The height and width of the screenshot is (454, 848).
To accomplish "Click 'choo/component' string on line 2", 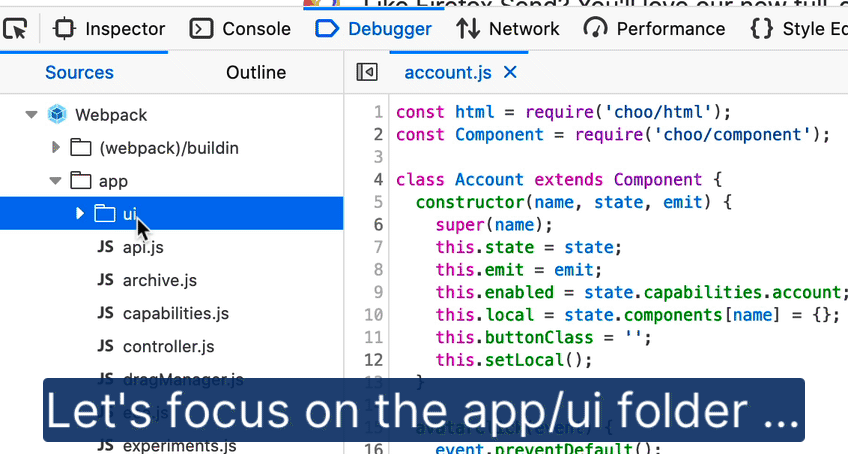I will pyautogui.click(x=732, y=134).
